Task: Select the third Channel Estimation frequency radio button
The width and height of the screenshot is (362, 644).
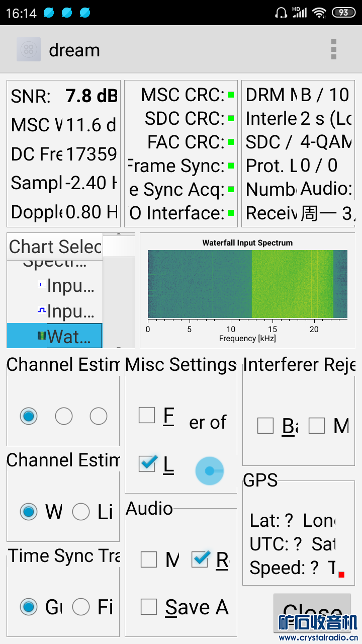Action: tap(99, 416)
